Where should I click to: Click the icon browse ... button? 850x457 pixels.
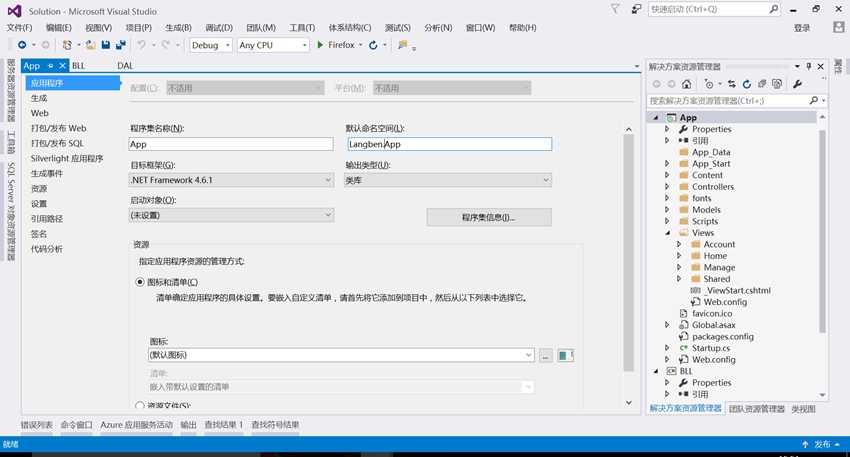(546, 355)
